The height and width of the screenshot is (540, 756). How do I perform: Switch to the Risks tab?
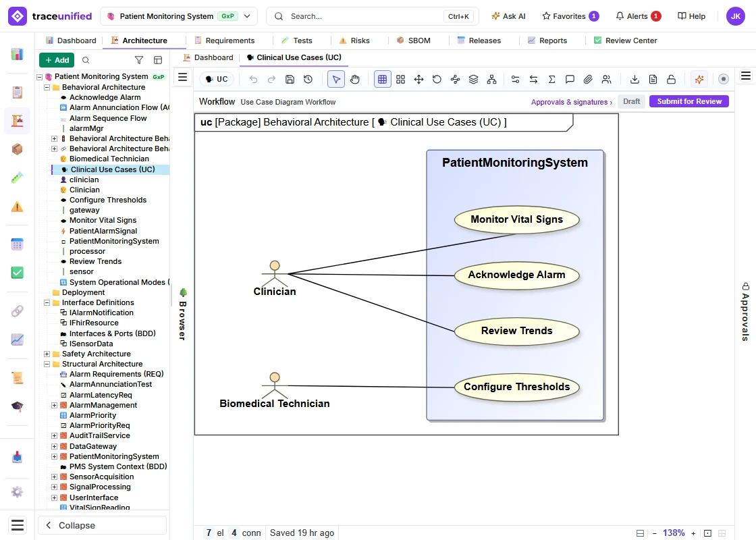354,40
